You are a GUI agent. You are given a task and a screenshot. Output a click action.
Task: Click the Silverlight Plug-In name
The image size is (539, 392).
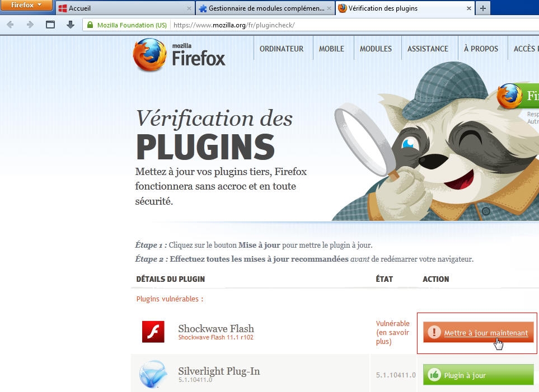tap(219, 371)
